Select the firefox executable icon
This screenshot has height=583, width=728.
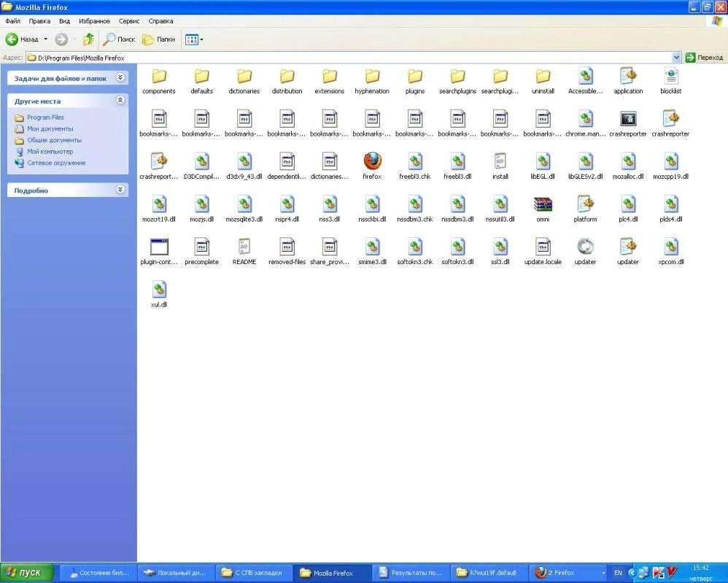[x=372, y=162]
